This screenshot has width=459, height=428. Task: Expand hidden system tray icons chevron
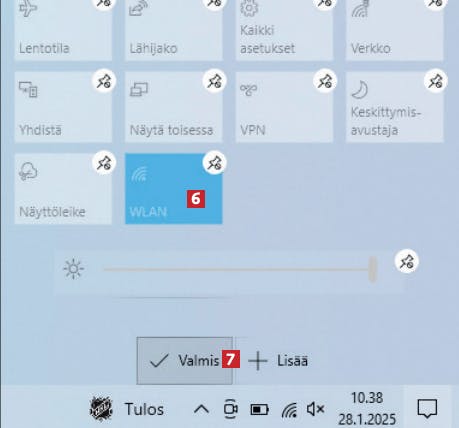tap(201, 409)
